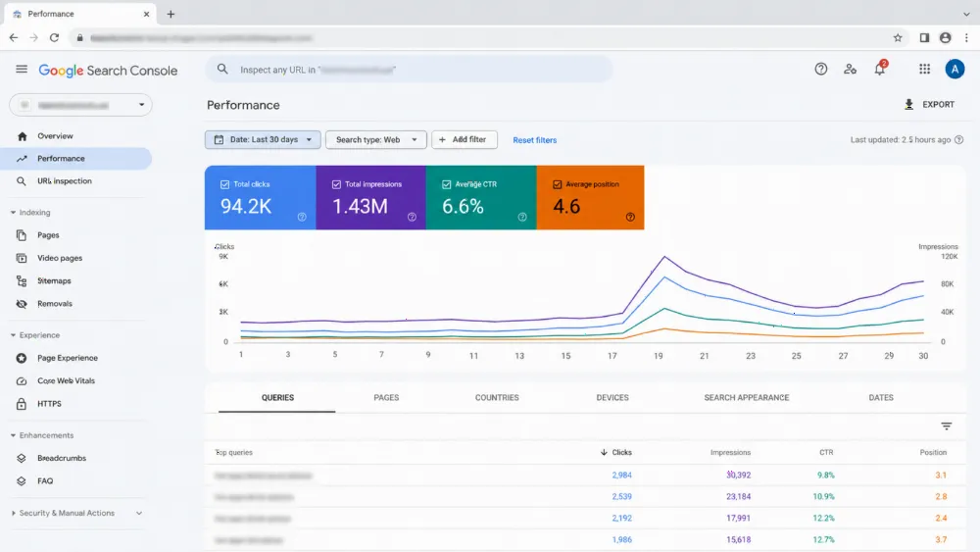The width and height of the screenshot is (980, 552).
Task: Toggle the Total clicks checkbox
Action: [x=225, y=184]
